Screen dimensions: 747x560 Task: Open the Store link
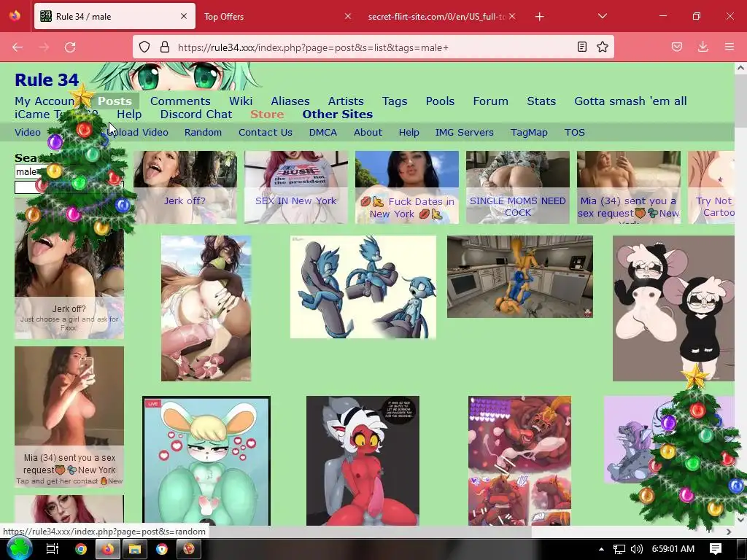[x=267, y=114]
